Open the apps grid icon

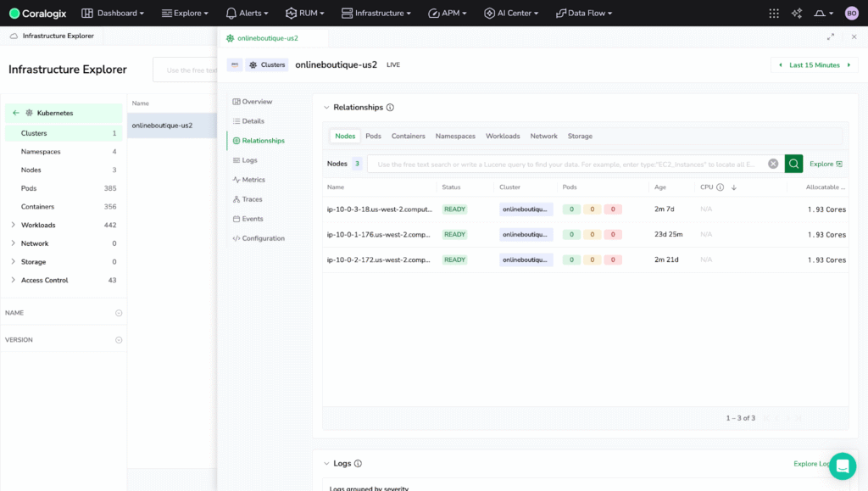(774, 14)
